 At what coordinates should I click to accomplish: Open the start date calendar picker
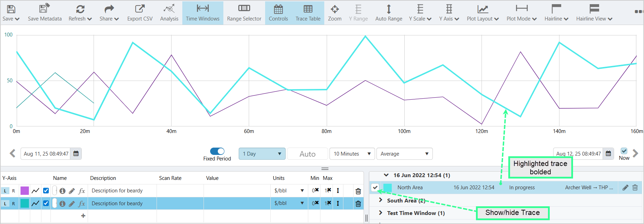point(76,154)
